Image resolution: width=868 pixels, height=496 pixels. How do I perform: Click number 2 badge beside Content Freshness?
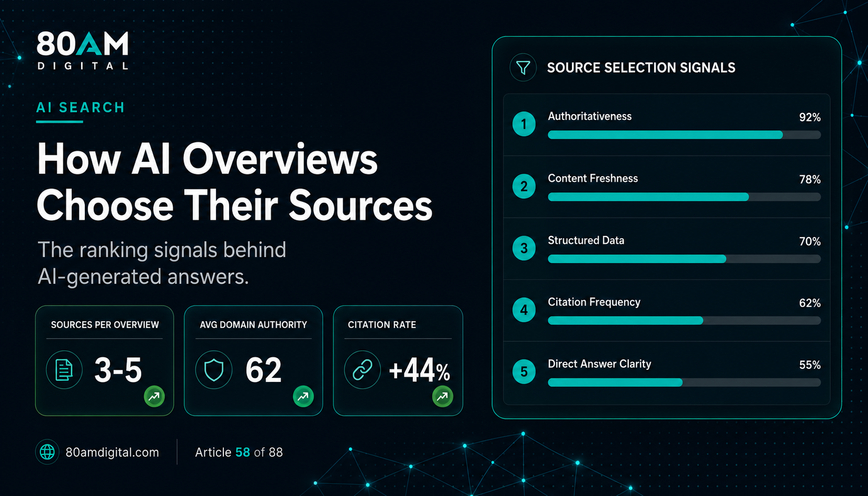pyautogui.click(x=524, y=186)
